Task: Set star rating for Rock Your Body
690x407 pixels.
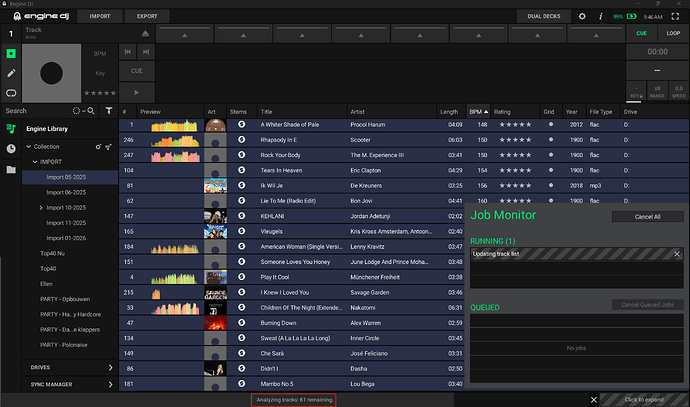Action: 515,155
